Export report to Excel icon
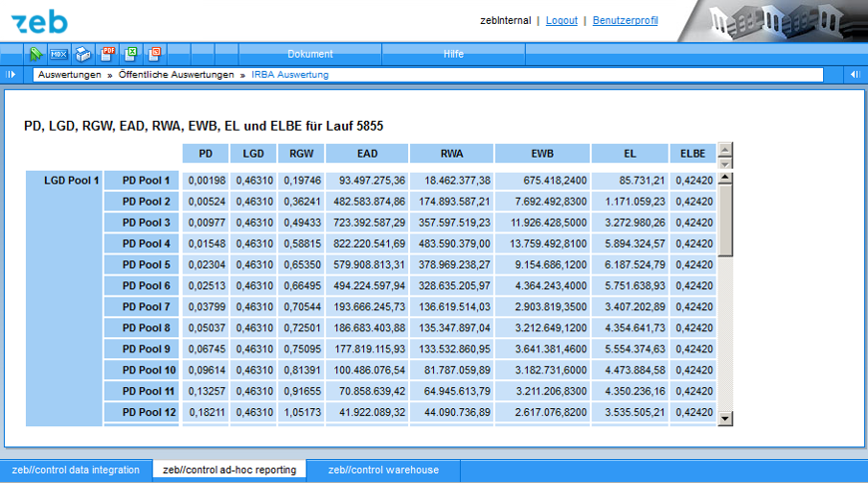The width and height of the screenshot is (868, 483). pos(132,54)
